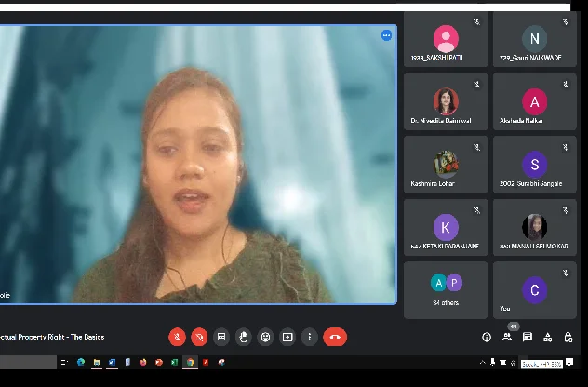Show the people panel with 44 participants
Image resolution: width=588 pixels, height=387 pixels.
point(507,337)
